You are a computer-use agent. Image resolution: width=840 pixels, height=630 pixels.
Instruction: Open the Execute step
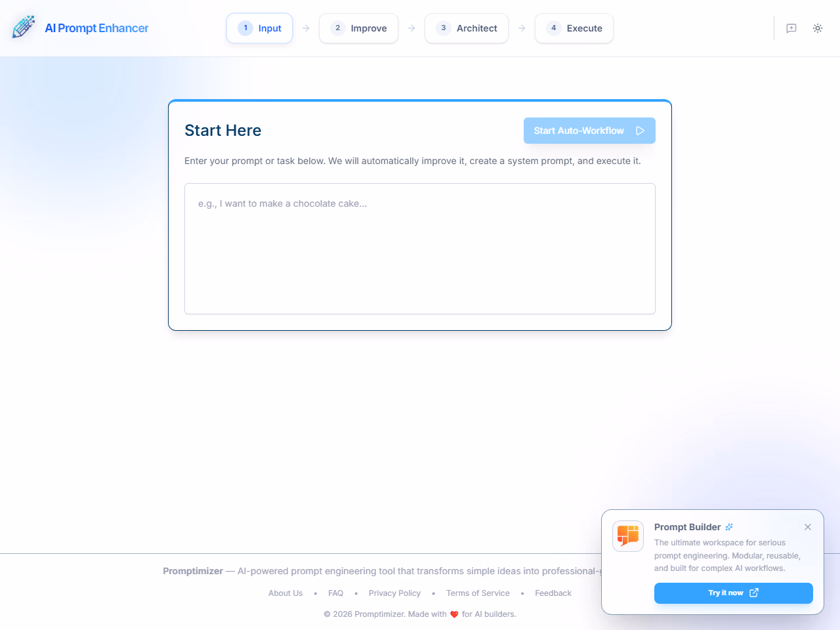click(574, 28)
